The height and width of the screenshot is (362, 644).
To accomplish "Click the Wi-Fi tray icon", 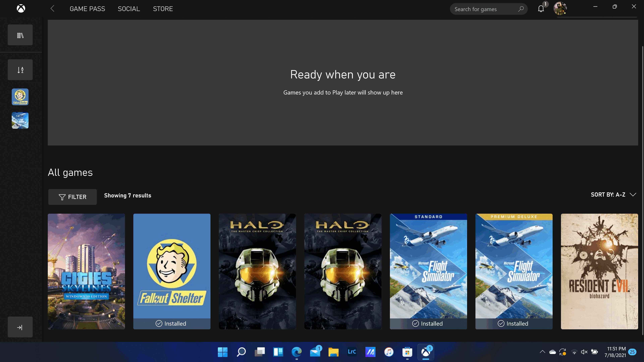I will pos(574,352).
